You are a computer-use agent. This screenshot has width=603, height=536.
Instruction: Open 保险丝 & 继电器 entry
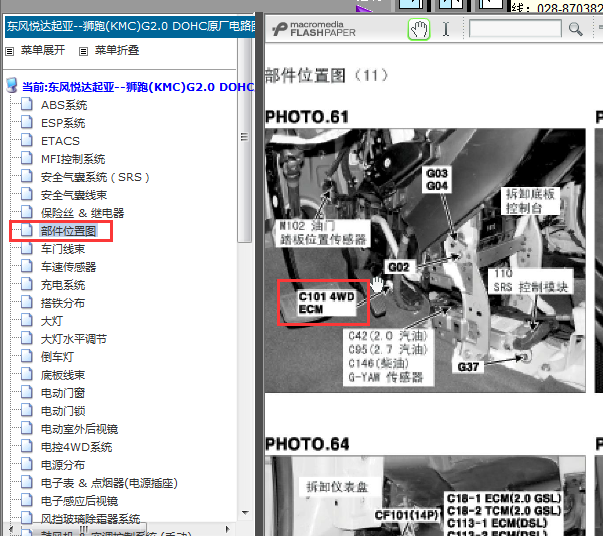pos(82,213)
